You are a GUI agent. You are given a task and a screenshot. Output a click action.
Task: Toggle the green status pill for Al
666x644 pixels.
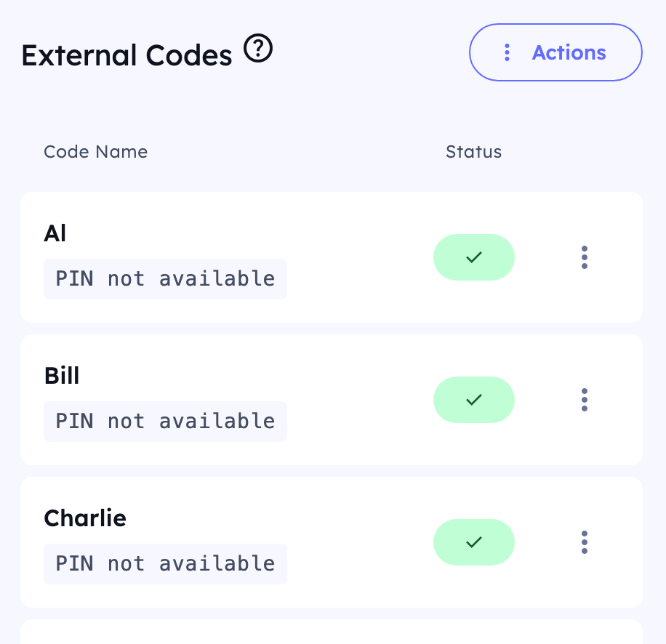474,257
